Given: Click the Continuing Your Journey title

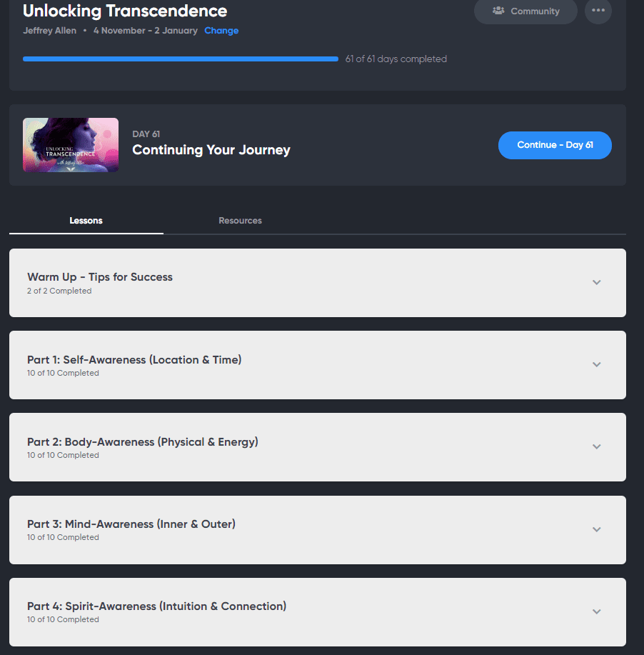Looking at the screenshot, I should [211, 149].
